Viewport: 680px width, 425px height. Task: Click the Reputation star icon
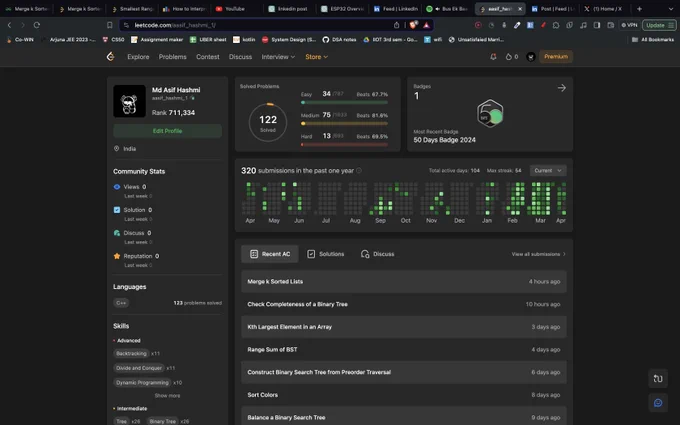coord(117,256)
